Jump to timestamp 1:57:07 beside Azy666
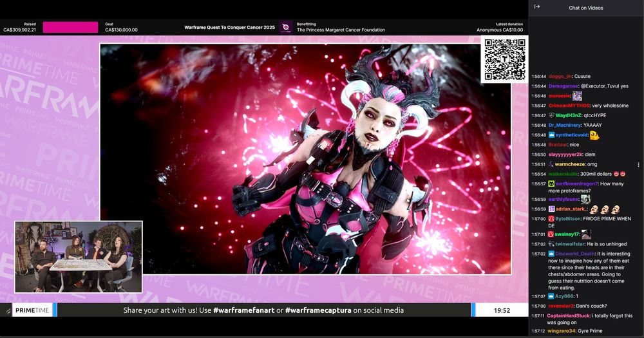 pos(538,297)
